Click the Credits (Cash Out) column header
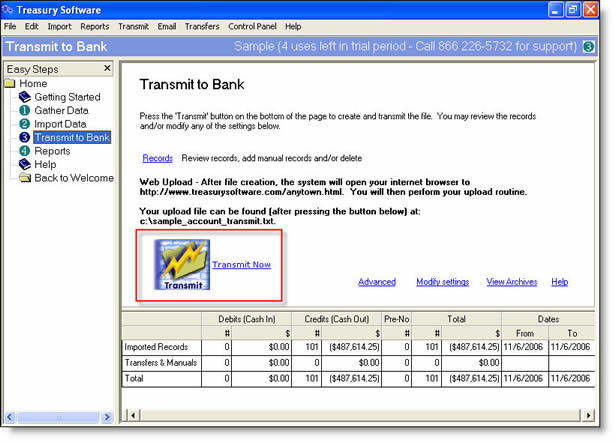 (x=337, y=319)
